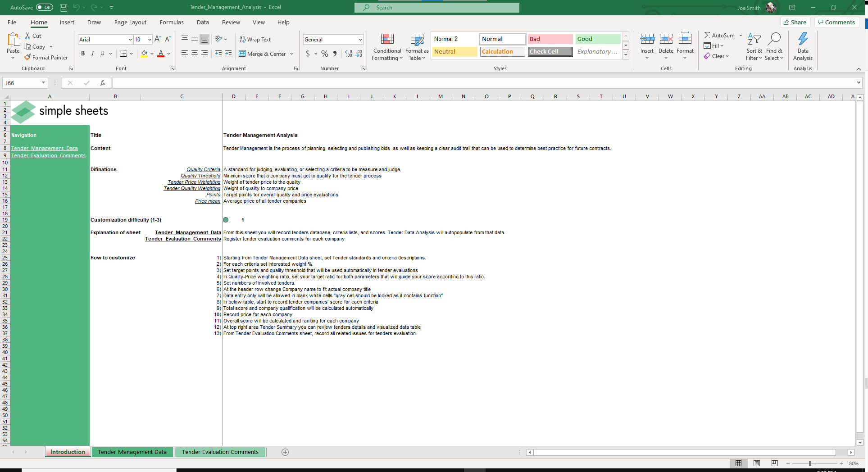The height and width of the screenshot is (472, 868).
Task: Click the Paste clipboard icon
Action: coord(13,40)
